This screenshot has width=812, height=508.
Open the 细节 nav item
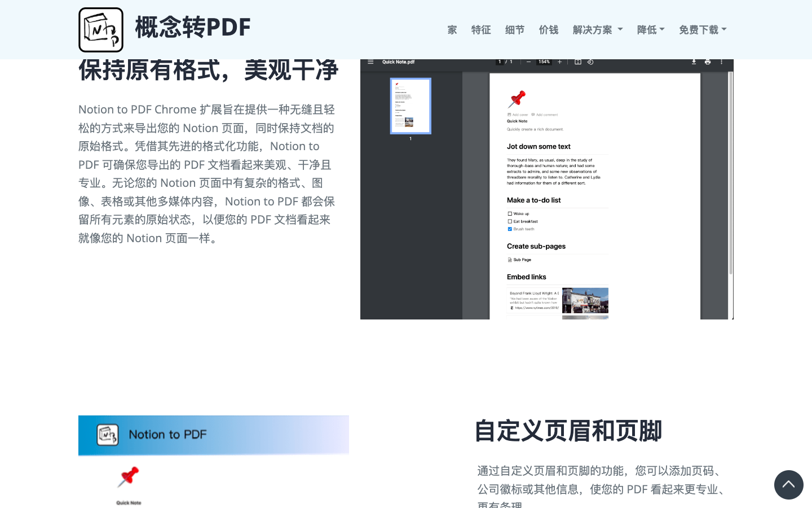pos(515,30)
